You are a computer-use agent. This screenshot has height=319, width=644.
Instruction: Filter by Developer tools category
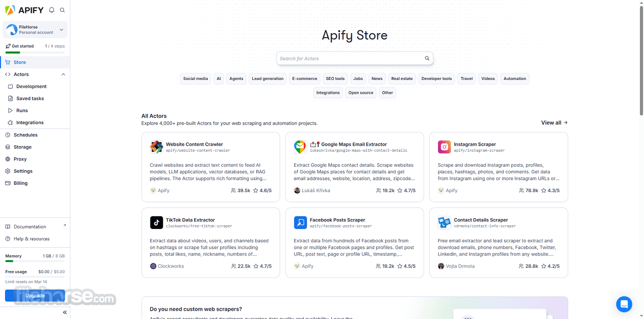click(437, 79)
